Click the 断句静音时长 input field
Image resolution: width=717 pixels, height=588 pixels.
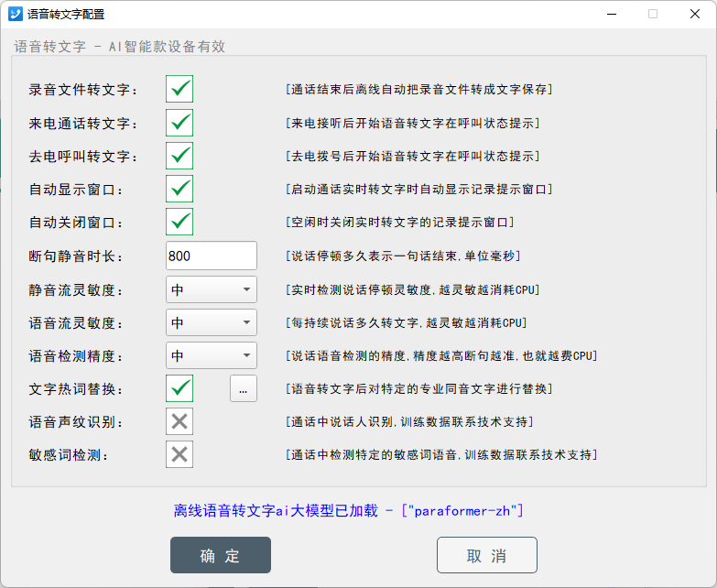click(212, 256)
